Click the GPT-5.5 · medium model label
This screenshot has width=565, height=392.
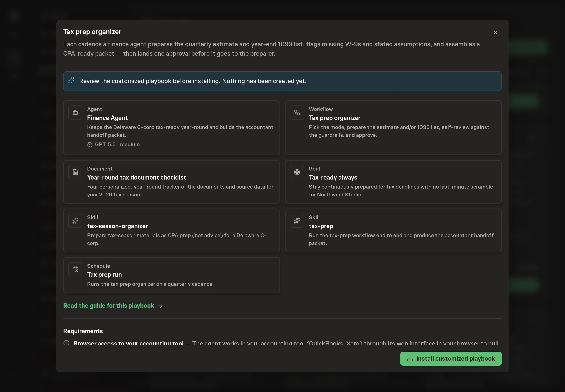point(117,144)
